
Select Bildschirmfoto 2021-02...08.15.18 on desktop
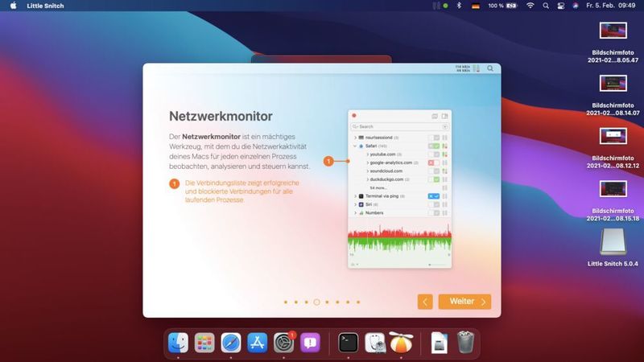pyautogui.click(x=613, y=200)
